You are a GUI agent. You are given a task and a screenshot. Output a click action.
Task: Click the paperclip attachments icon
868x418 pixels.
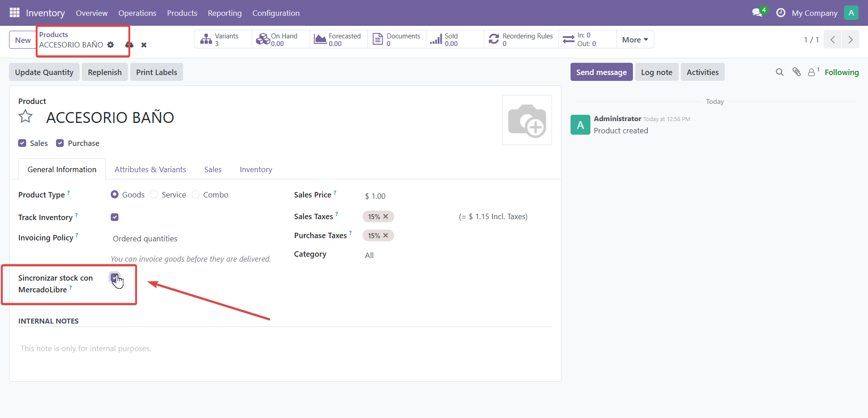coord(797,72)
